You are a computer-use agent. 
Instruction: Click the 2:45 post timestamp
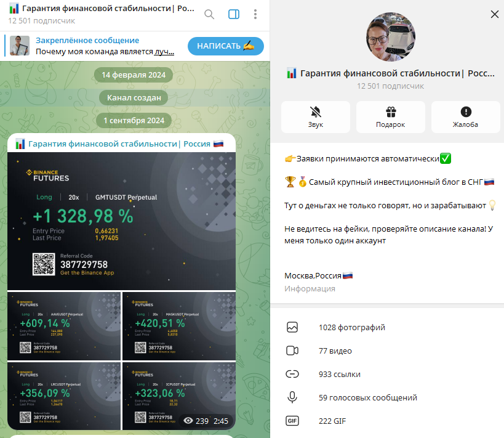pos(221,421)
